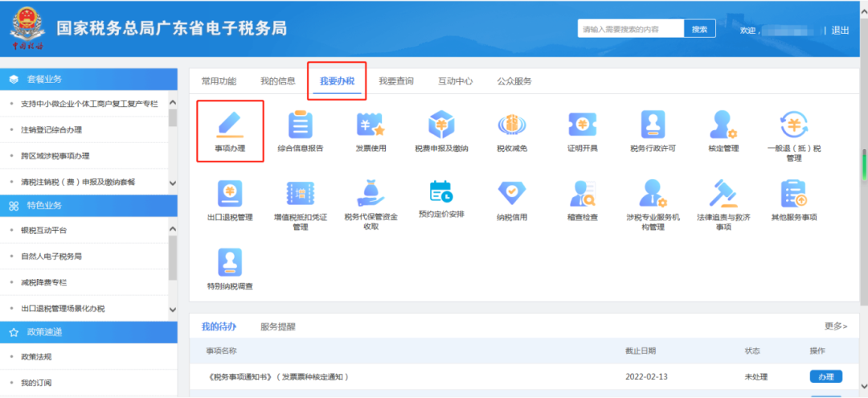Switch to the 我要查询 tab
The image size is (868, 398).
(395, 81)
